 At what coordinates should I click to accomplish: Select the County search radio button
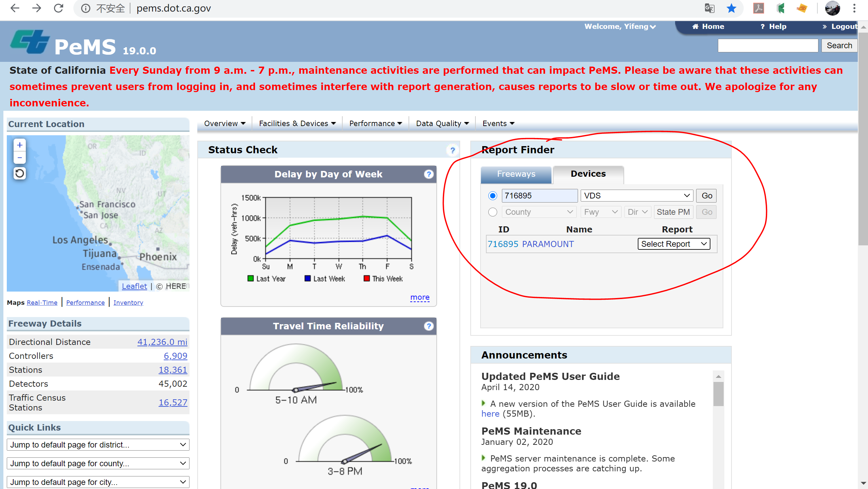(492, 212)
